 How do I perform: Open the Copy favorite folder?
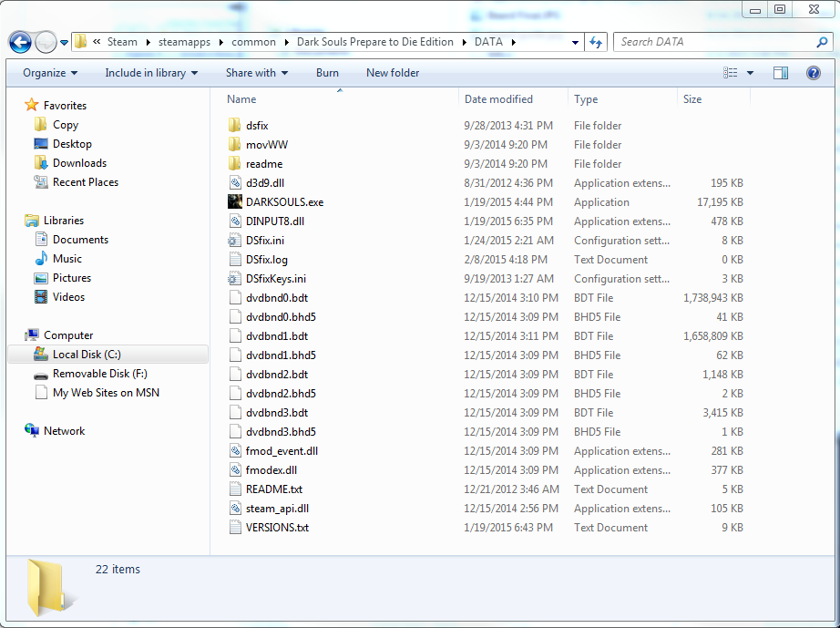coord(66,125)
